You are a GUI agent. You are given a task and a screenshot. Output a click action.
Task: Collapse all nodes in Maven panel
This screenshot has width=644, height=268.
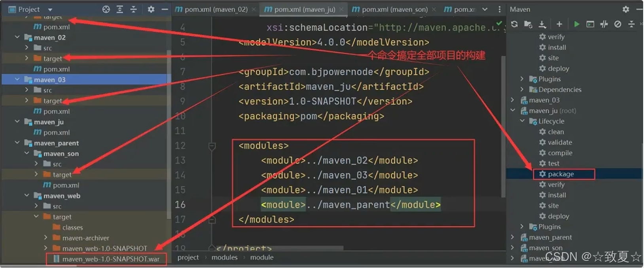[x=631, y=24]
